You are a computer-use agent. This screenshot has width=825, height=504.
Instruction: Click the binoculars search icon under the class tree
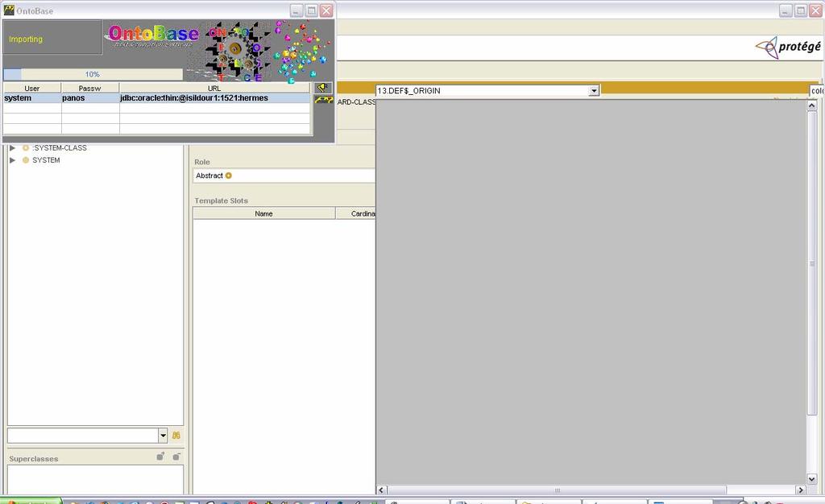(176, 435)
